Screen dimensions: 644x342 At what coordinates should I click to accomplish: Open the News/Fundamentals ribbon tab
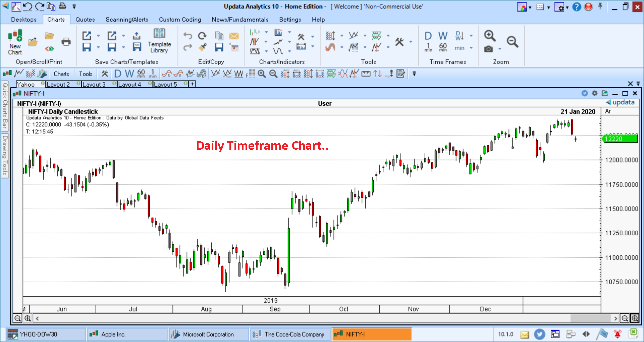point(240,19)
